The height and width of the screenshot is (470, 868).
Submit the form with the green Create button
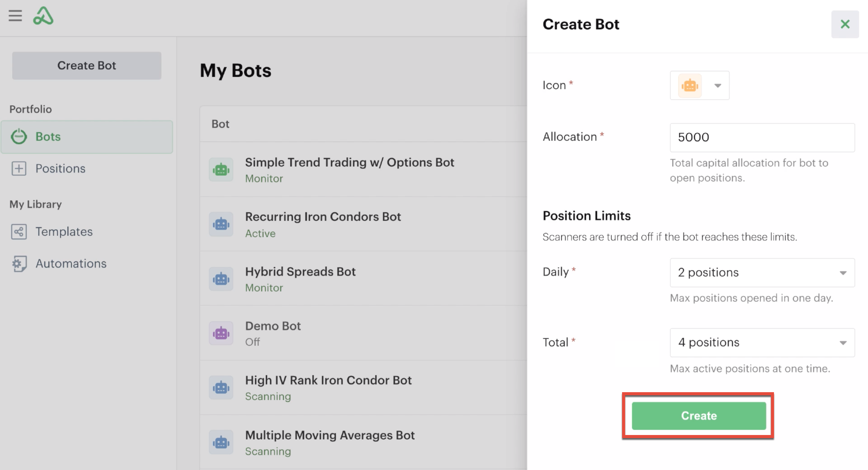698,416
